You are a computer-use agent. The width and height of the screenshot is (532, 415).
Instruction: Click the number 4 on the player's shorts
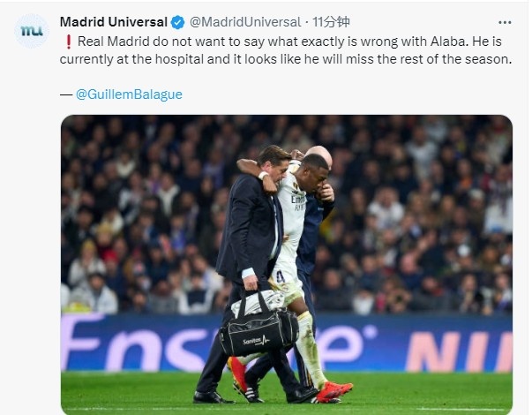click(x=281, y=276)
